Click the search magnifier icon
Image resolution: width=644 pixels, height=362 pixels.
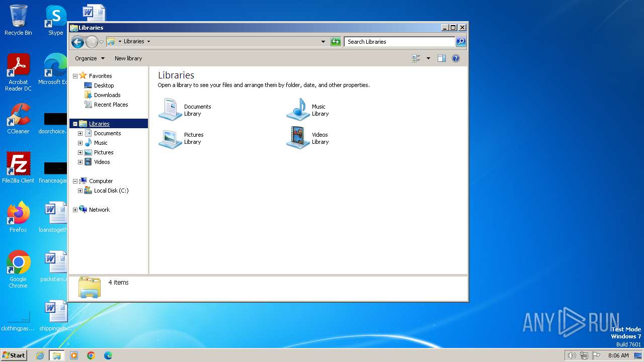pyautogui.click(x=461, y=42)
